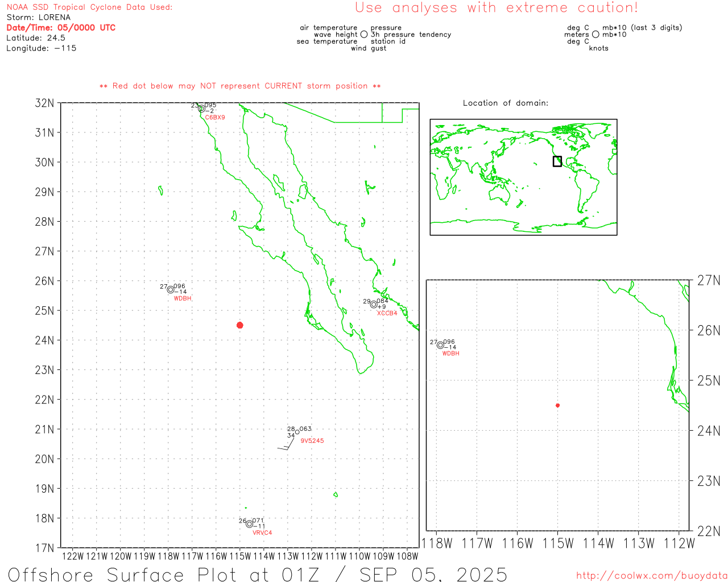Click the 'Latitude: 24.5' text
This screenshot has height=582, width=728.
pyautogui.click(x=36, y=38)
